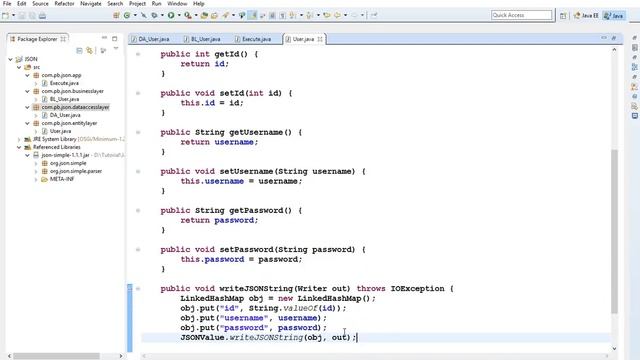Image resolution: width=640 pixels, height=360 pixels.
Task: Click bottom-most icon in right trim bar
Action: [x=635, y=116]
